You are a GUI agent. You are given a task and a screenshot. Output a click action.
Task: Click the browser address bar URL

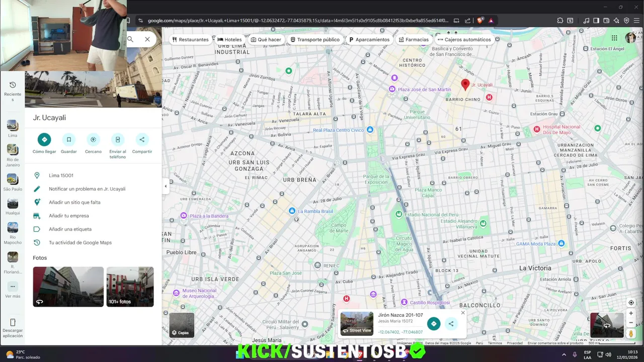click(298, 21)
